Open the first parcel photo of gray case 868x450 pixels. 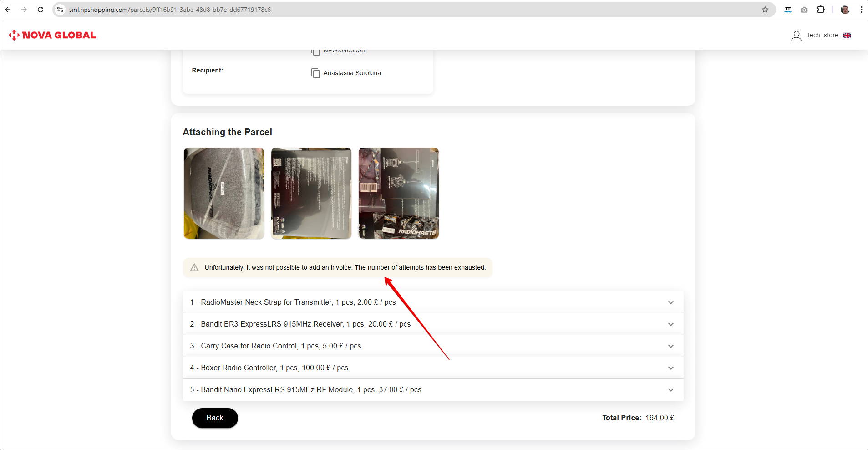[223, 193]
